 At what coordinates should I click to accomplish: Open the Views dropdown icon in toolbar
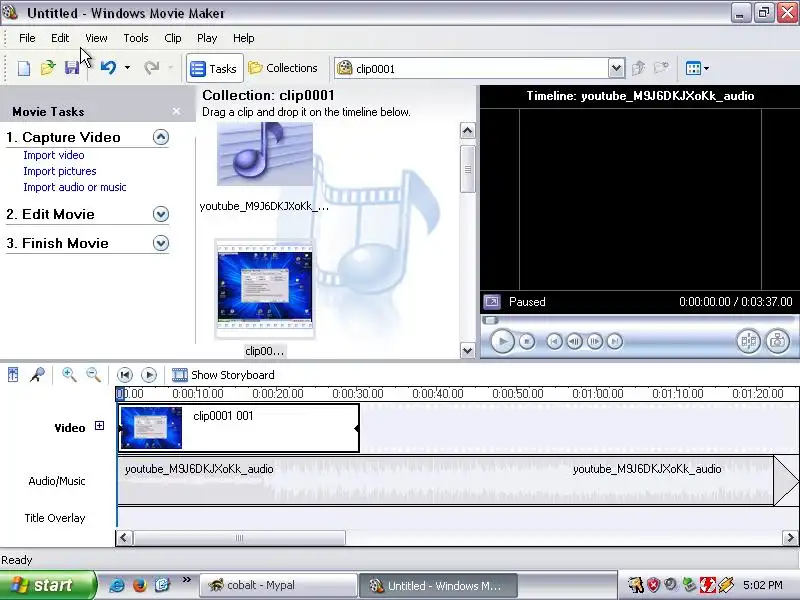click(x=697, y=68)
